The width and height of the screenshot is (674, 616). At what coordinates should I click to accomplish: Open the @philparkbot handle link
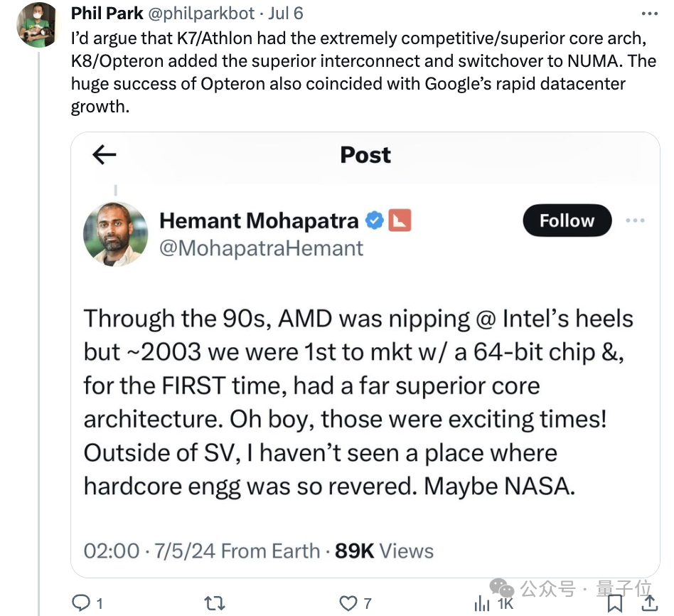200,14
